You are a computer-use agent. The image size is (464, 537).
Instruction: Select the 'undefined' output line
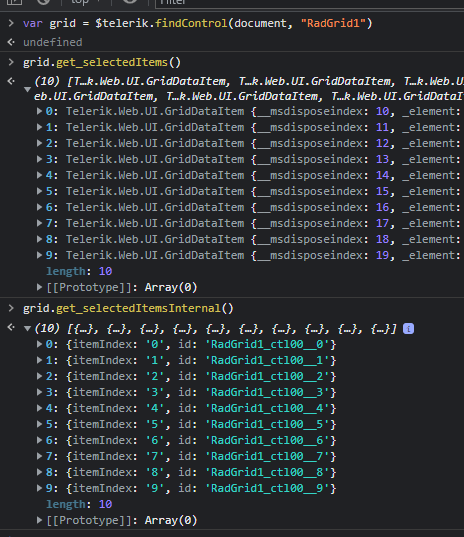pyautogui.click(x=53, y=42)
